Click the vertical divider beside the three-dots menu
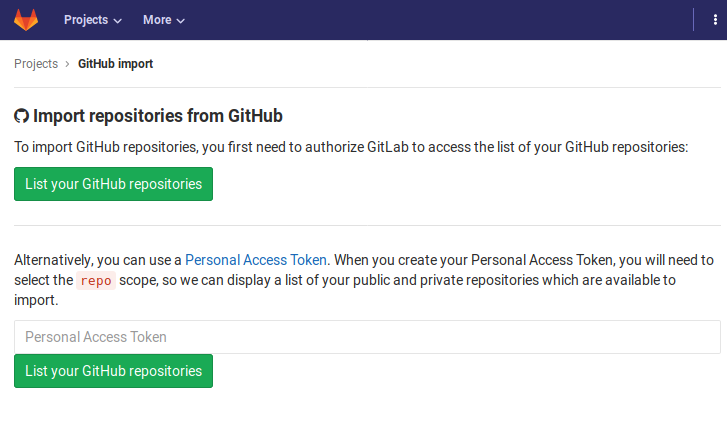 (x=695, y=20)
